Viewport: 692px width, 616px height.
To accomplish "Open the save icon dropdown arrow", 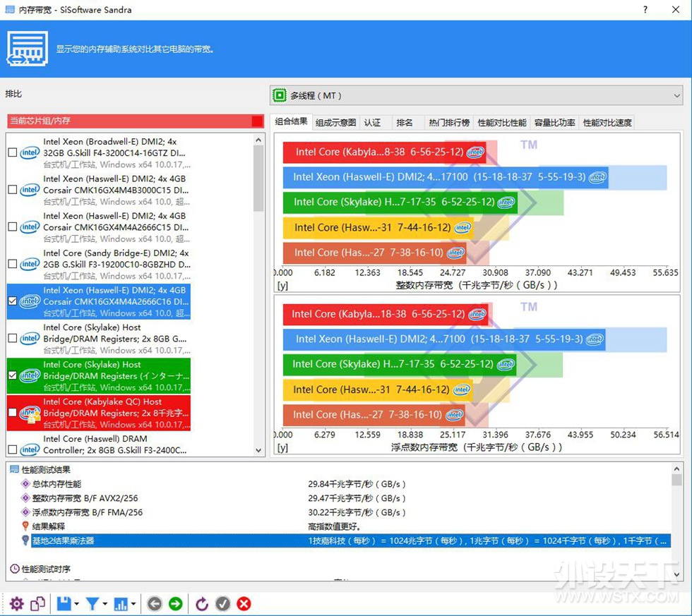I will coord(76,604).
